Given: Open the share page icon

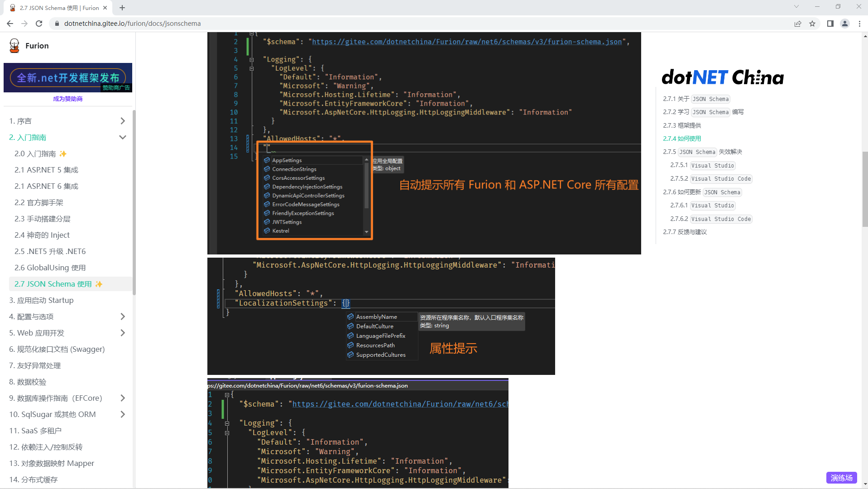Looking at the screenshot, I should [x=798, y=24].
